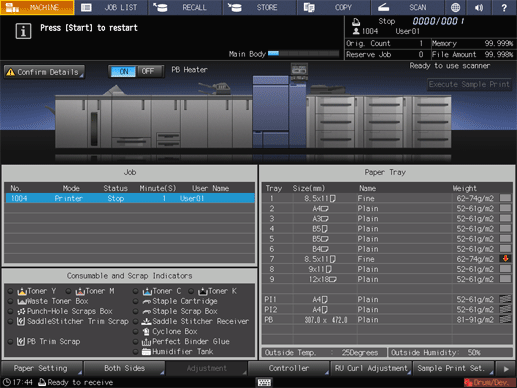The width and height of the screenshot is (517, 388).
Task: Turn PB Heater OFF
Action: click(x=149, y=71)
